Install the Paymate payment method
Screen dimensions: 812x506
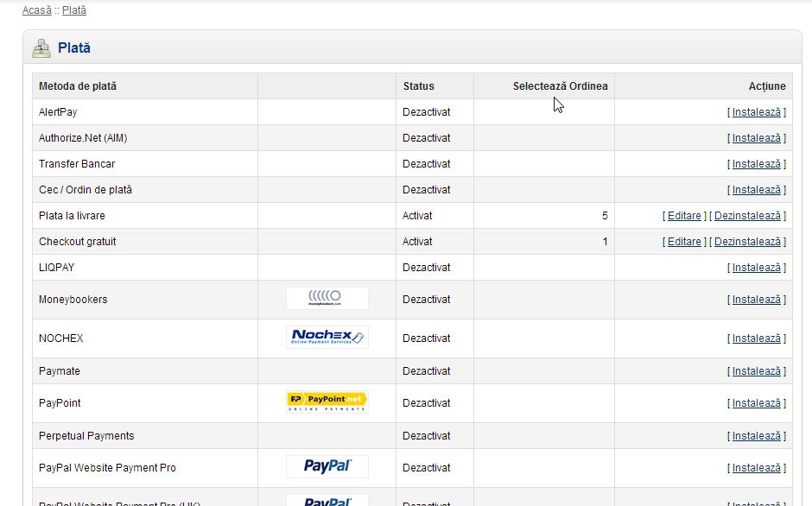pos(756,371)
